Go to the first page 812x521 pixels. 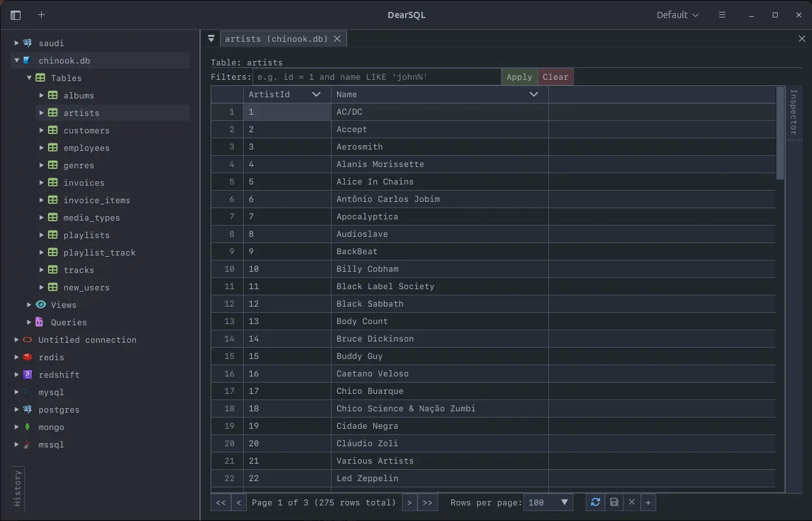click(x=221, y=502)
